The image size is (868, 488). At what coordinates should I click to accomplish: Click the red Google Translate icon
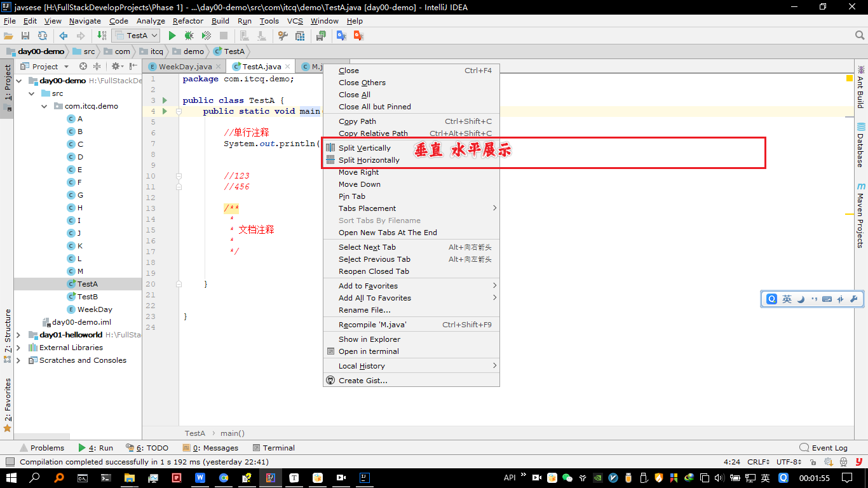click(x=358, y=36)
